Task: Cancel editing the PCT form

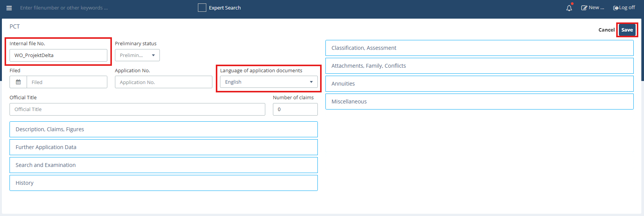Action: coord(606,30)
